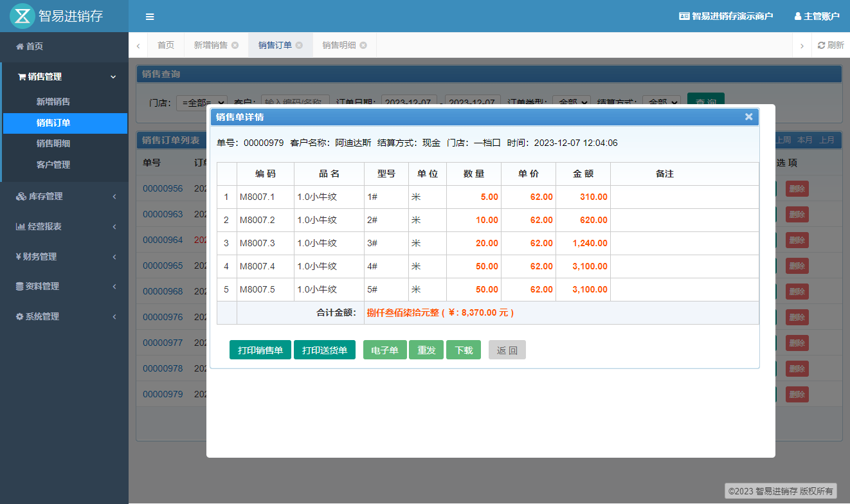Click the 打印送货单 button
850x504 pixels.
[325, 350]
